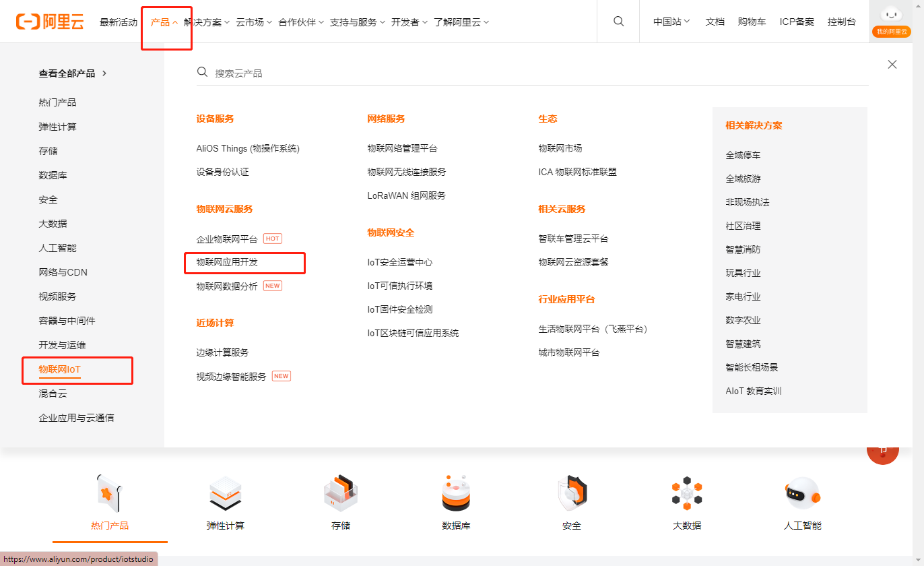Select 网络与CDN in left sidebar

pos(63,272)
